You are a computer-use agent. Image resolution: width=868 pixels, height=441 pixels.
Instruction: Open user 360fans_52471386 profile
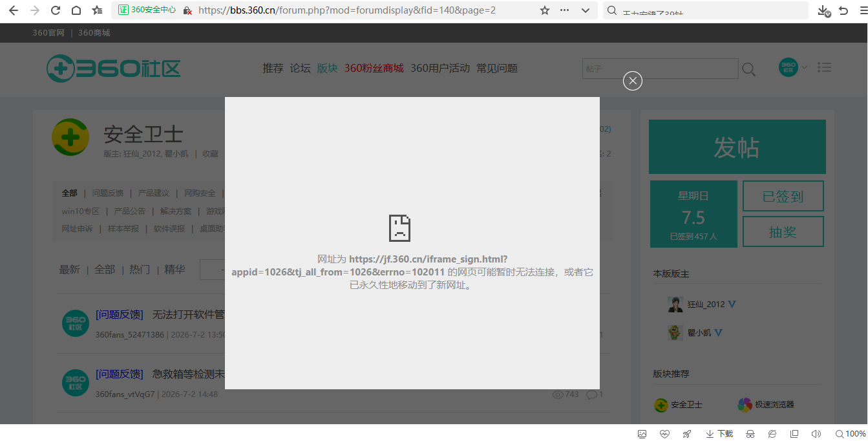(x=130, y=335)
